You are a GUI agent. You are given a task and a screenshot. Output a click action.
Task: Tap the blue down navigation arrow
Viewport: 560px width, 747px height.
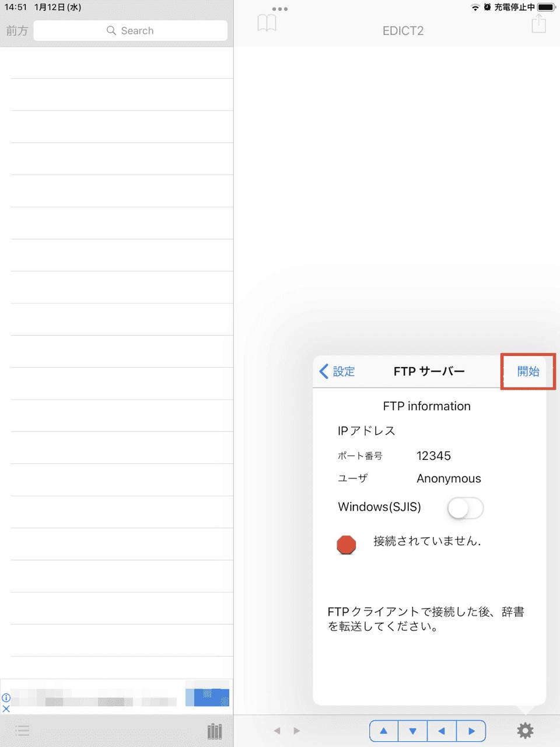[412, 730]
